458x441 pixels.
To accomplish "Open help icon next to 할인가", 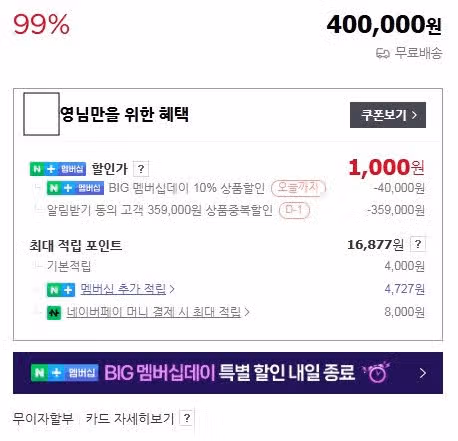I will coord(141,169).
